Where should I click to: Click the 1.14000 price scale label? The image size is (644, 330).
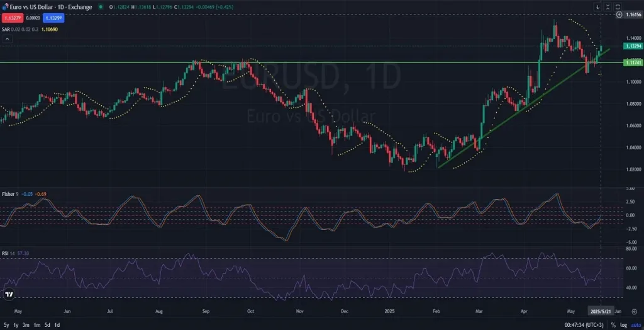(x=633, y=38)
